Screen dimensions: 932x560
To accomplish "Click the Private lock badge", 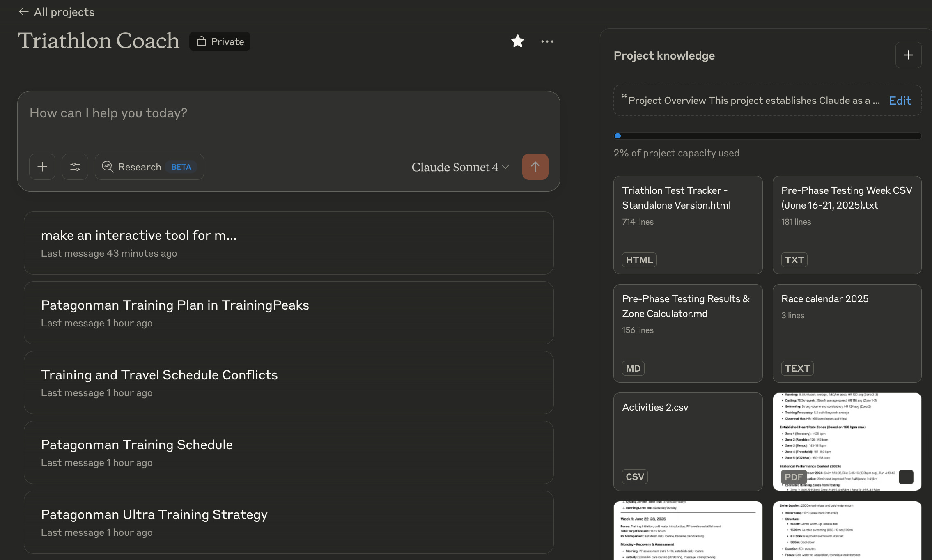I will (x=220, y=41).
